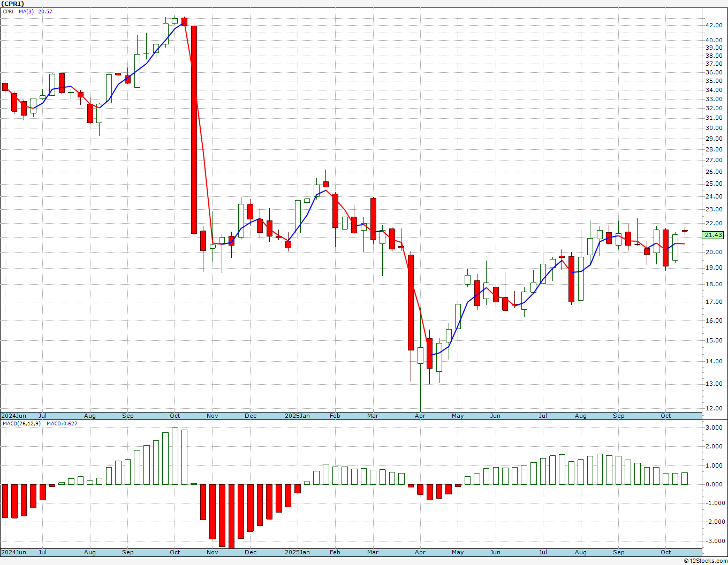
Task: Click the 30.00 price axis label
Action: tap(714, 128)
